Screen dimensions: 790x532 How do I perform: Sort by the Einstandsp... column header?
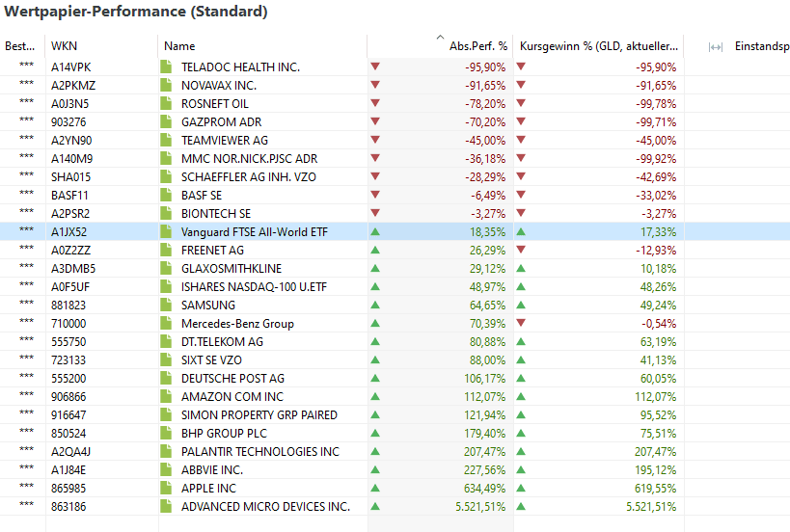pos(762,46)
